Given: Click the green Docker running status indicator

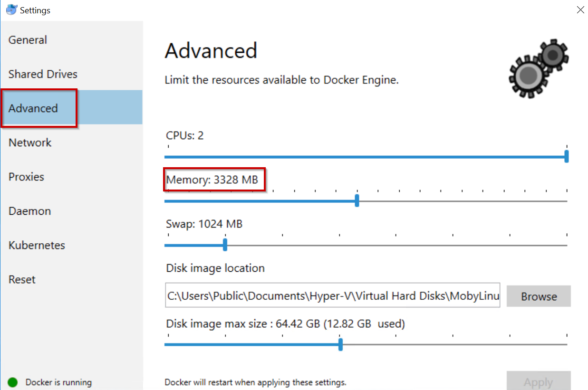Looking at the screenshot, I should point(13,382).
